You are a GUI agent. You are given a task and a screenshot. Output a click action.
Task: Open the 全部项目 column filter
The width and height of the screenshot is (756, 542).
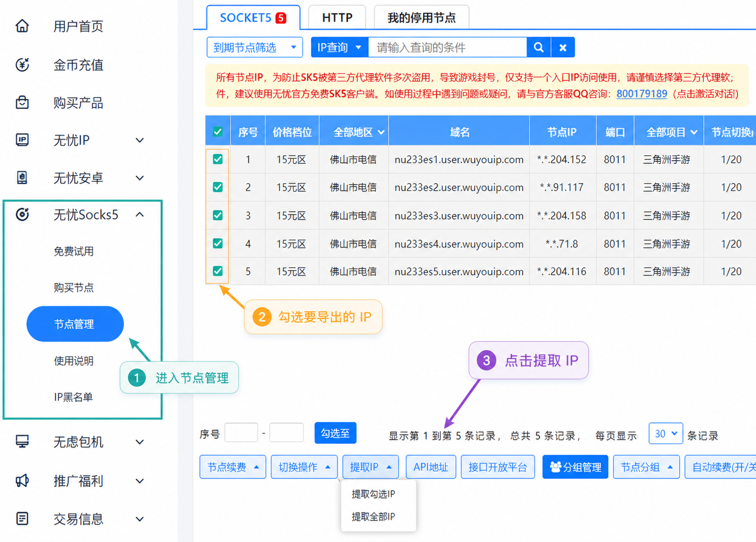(x=672, y=132)
